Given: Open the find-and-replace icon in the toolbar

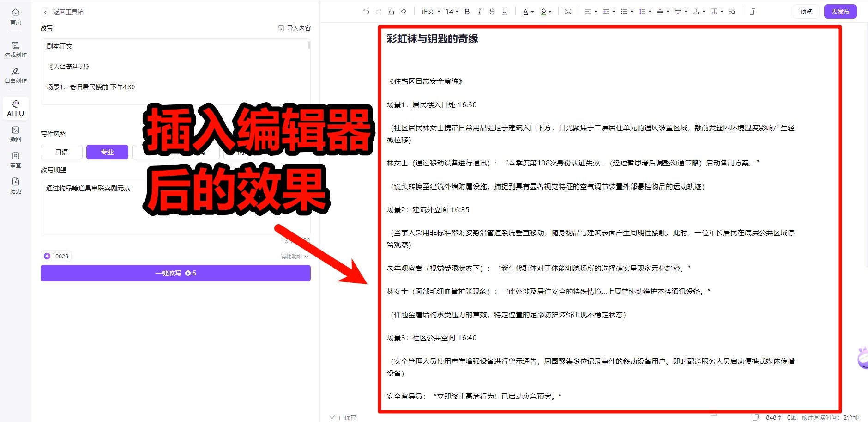Looking at the screenshot, I should 732,12.
